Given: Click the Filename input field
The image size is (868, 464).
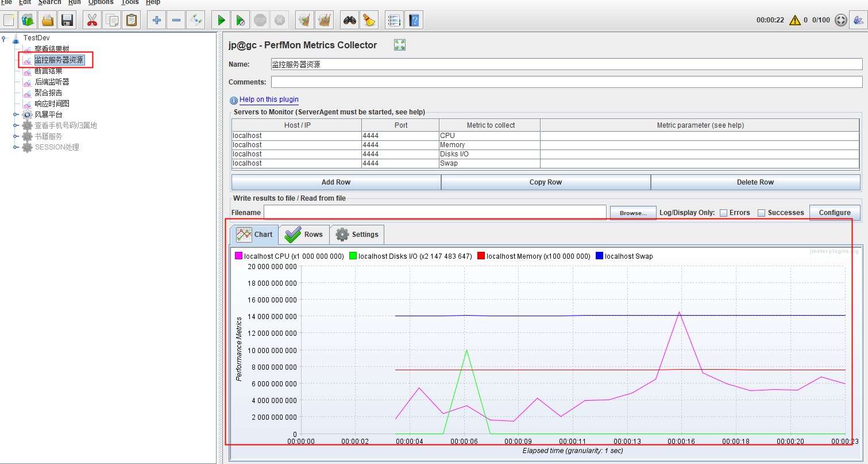Looking at the screenshot, I should click(435, 213).
